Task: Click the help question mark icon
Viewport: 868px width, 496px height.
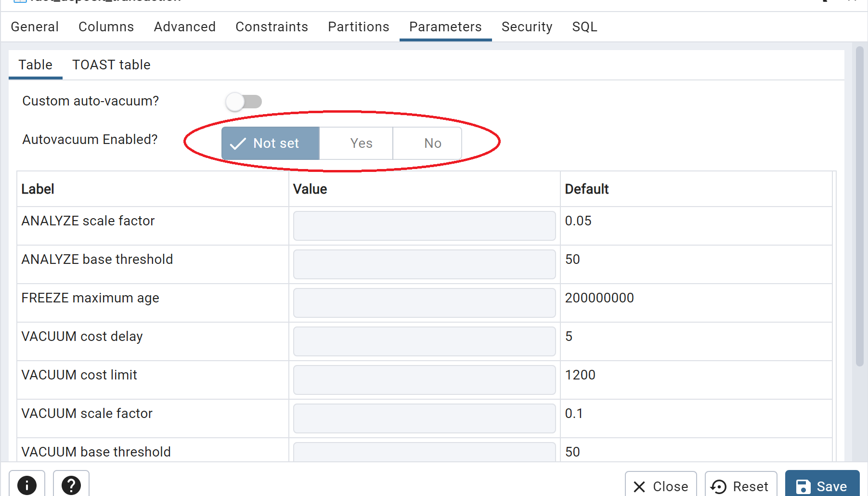Action: (71, 484)
